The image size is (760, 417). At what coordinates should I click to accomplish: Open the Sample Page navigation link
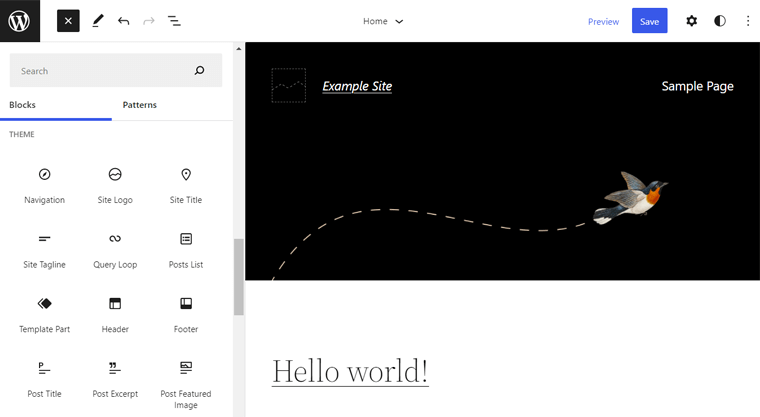(x=697, y=86)
